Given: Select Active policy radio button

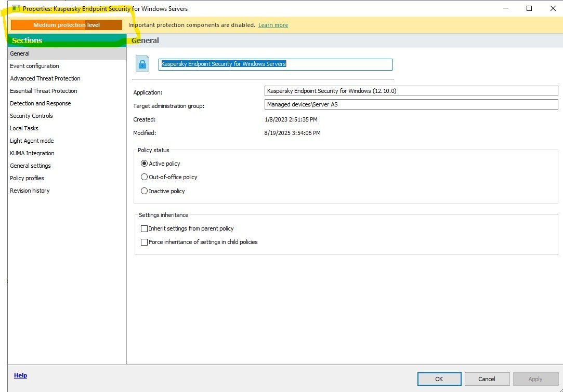Looking at the screenshot, I should (x=145, y=164).
